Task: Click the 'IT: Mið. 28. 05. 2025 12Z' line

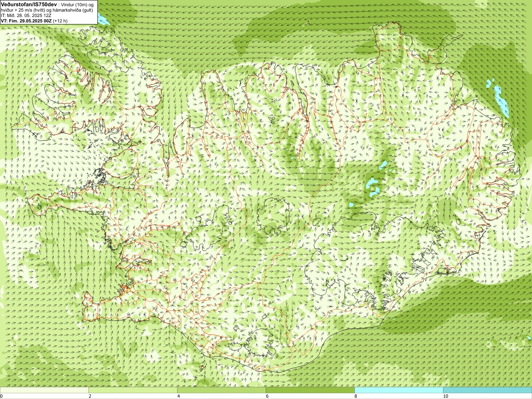Action: (26, 15)
